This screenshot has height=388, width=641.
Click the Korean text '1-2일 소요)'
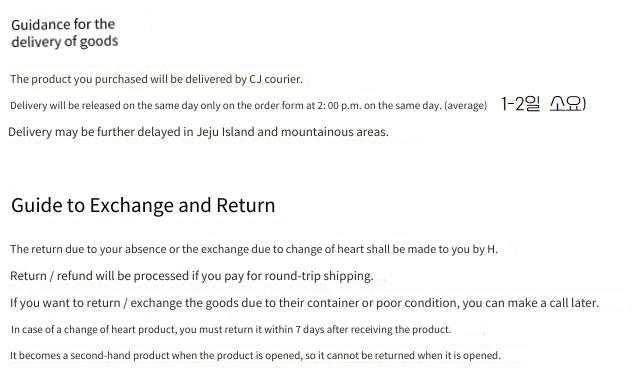pos(544,104)
